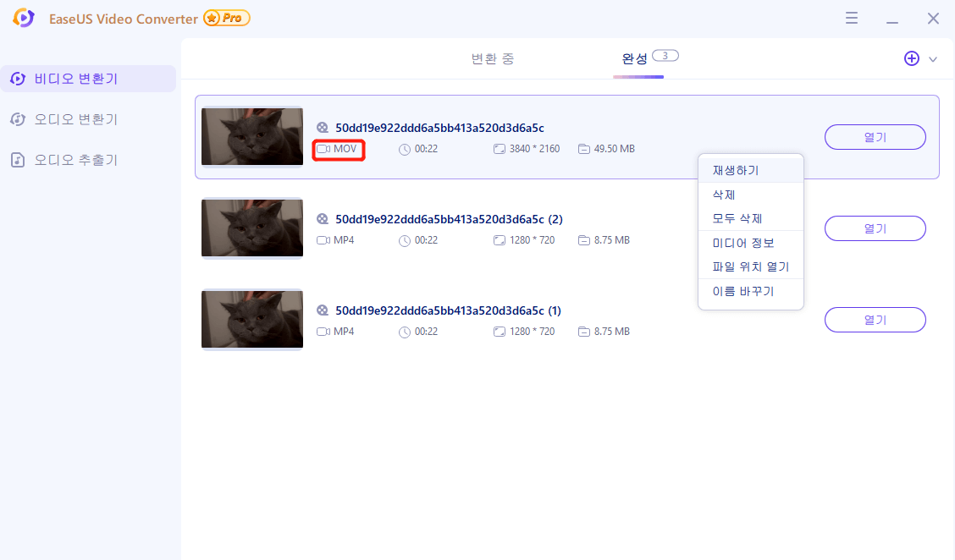955x560 pixels.
Task: Choose 재생하기 from the context menu
Action: (x=749, y=170)
